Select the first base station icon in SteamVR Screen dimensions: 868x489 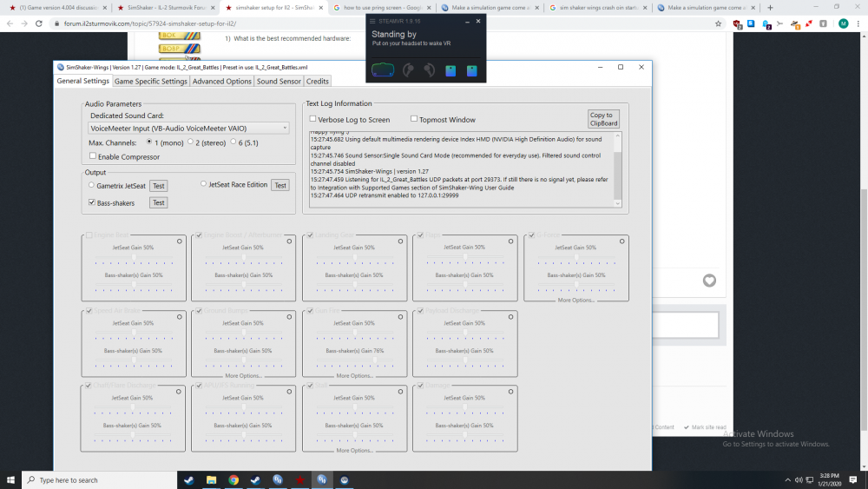(450, 70)
